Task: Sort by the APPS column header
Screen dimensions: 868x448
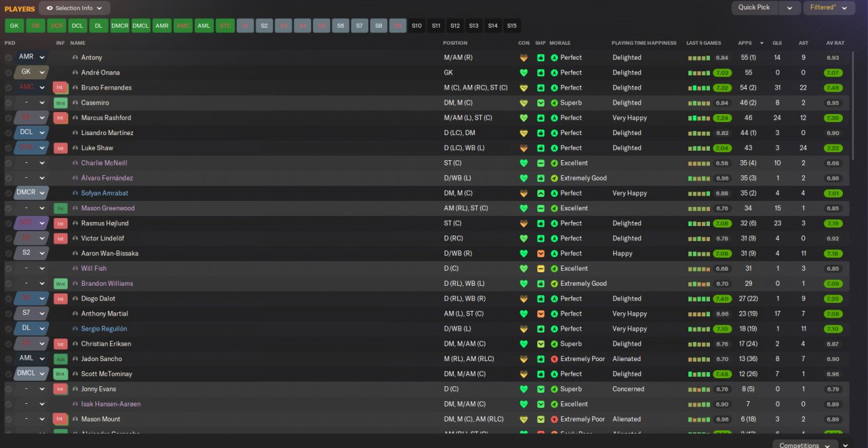Action: point(745,43)
